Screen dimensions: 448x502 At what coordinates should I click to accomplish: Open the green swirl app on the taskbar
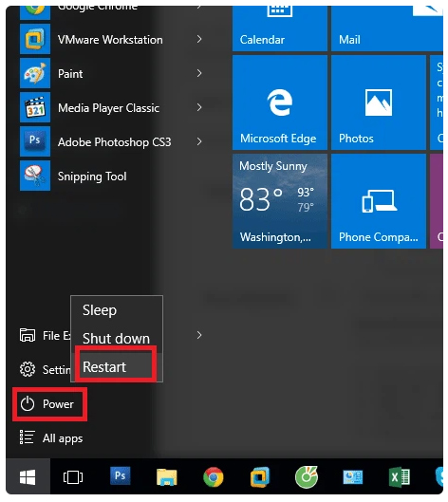click(x=307, y=477)
